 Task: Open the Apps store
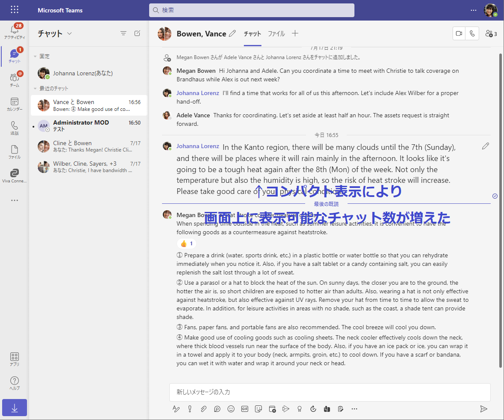15,359
